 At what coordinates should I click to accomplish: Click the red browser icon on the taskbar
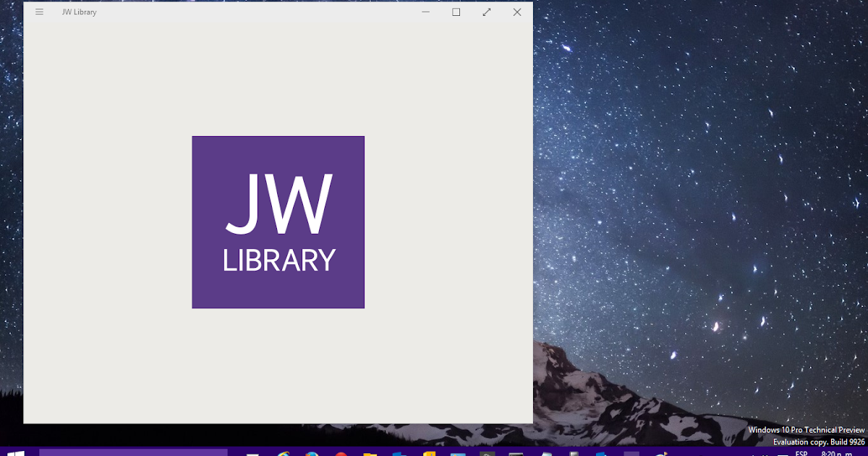coord(340,454)
